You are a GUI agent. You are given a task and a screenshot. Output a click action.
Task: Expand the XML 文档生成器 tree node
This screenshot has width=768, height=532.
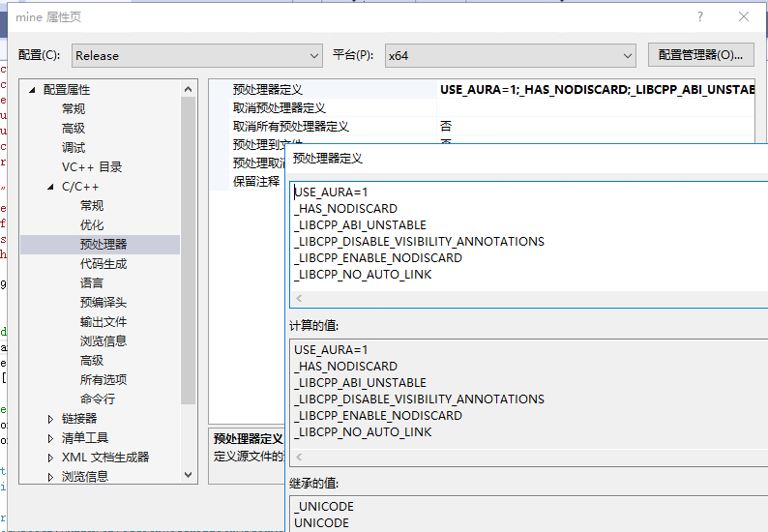coord(50,458)
